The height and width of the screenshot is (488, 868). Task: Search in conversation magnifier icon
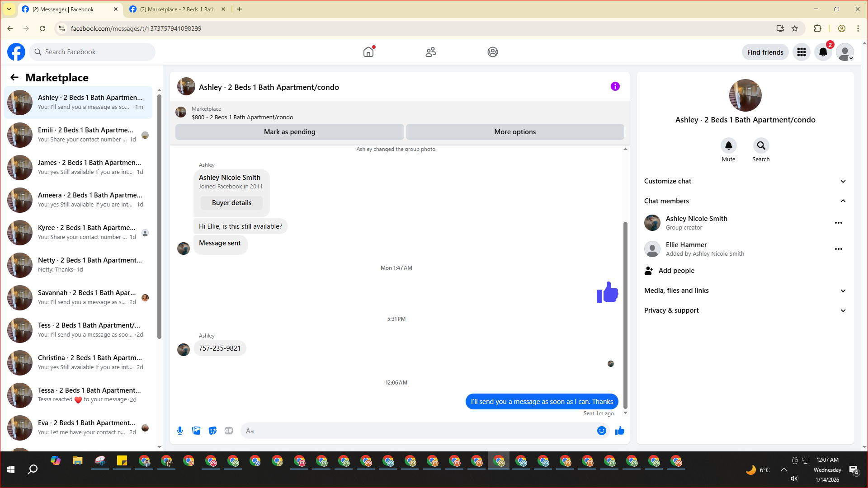pos(761,145)
